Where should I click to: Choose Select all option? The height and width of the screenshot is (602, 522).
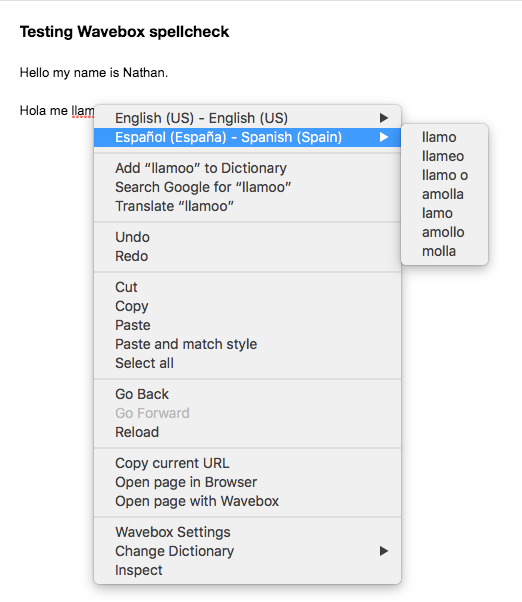point(247,363)
